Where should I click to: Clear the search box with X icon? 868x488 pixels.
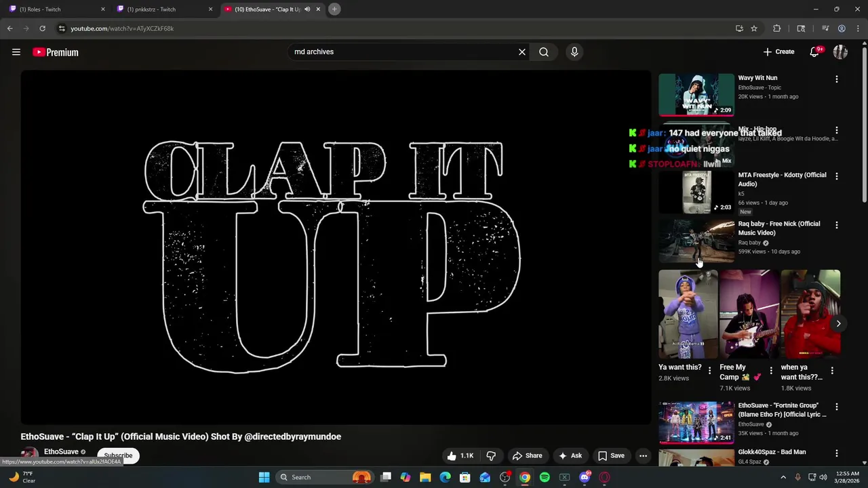coord(522,52)
